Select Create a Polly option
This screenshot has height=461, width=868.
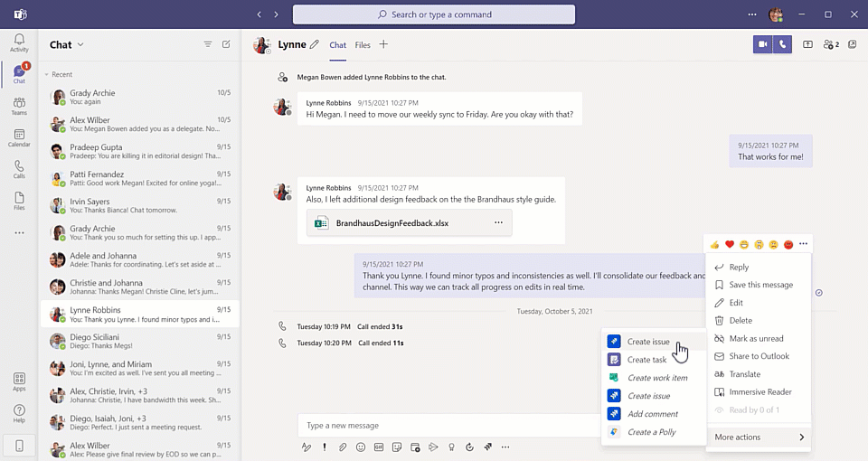(x=652, y=432)
